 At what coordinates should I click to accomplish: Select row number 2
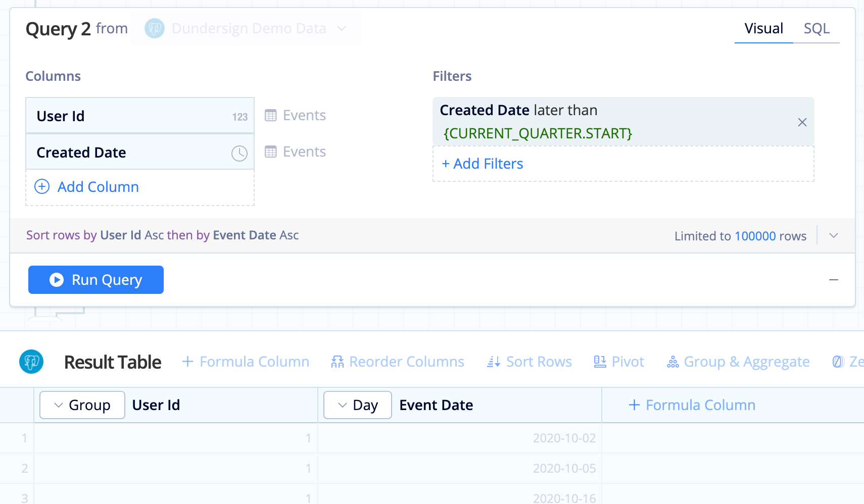point(24,468)
